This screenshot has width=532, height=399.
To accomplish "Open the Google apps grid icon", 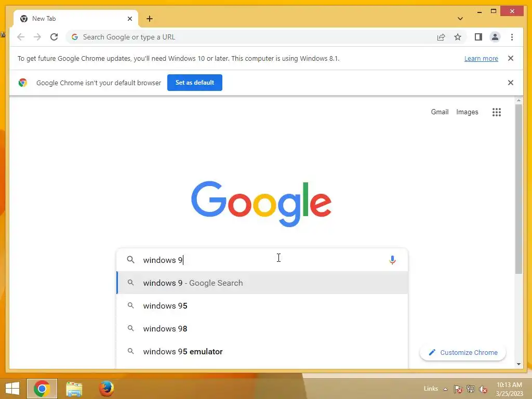I will (496, 112).
